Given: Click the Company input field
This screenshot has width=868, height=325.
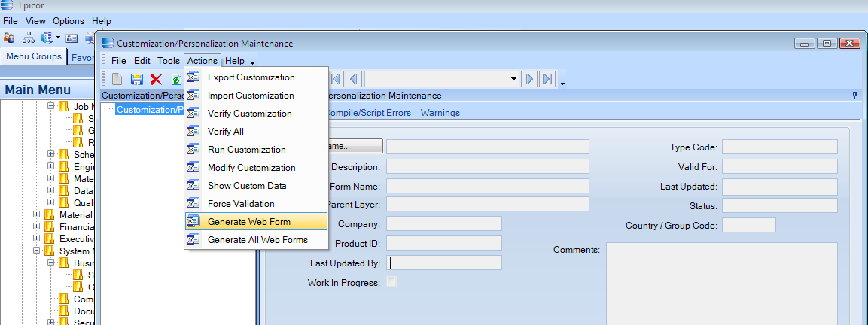Looking at the screenshot, I should point(444,223).
